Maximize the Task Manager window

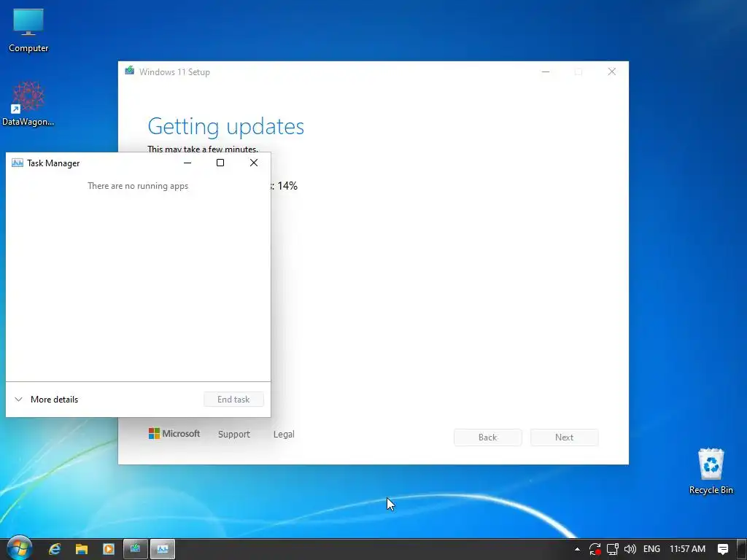point(220,163)
